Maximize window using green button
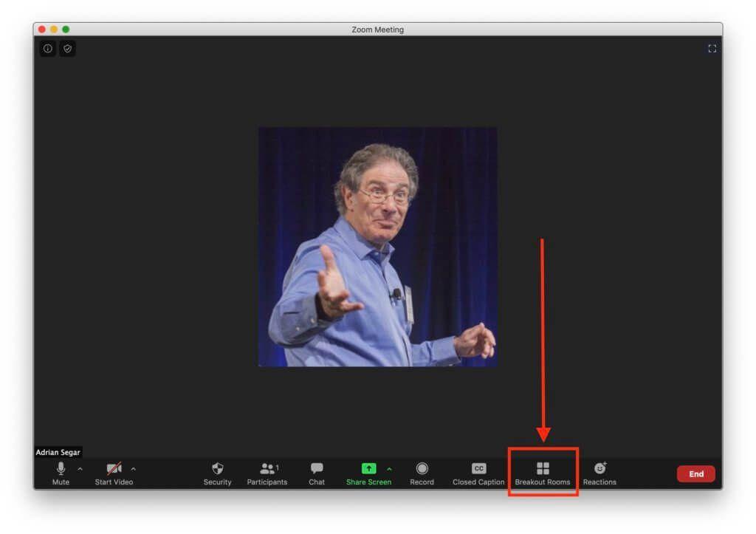756x534 pixels. [x=66, y=30]
